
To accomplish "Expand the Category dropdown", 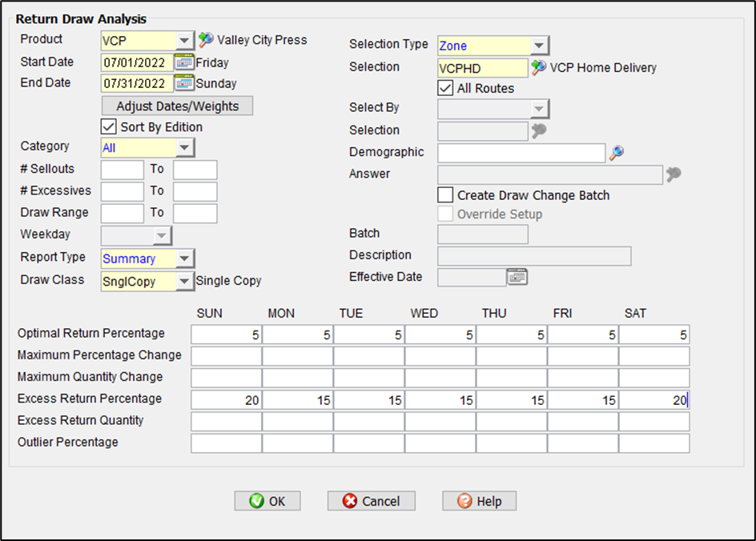I will pos(184,147).
